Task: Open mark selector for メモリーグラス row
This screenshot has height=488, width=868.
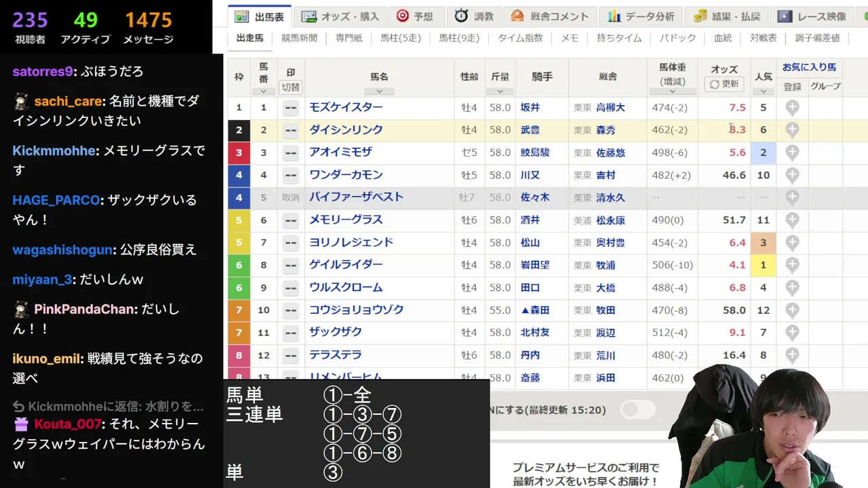Action: (x=291, y=220)
